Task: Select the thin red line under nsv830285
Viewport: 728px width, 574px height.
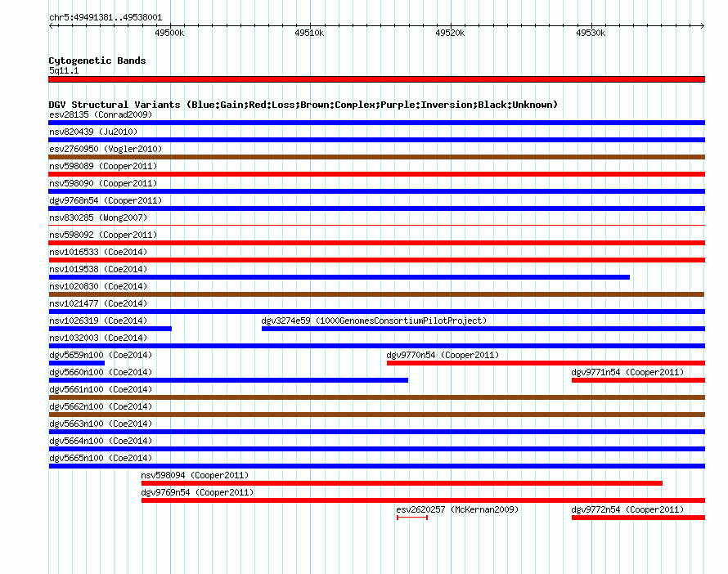Action: 376,225
